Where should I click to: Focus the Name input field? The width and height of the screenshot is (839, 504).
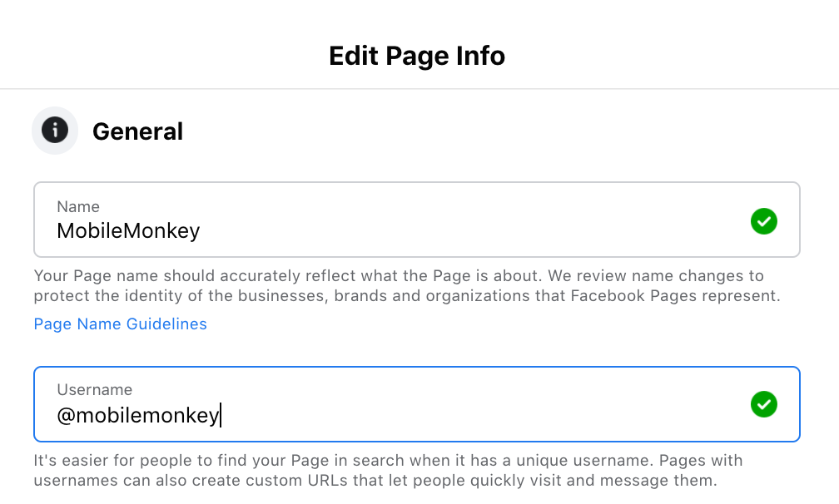(417, 220)
